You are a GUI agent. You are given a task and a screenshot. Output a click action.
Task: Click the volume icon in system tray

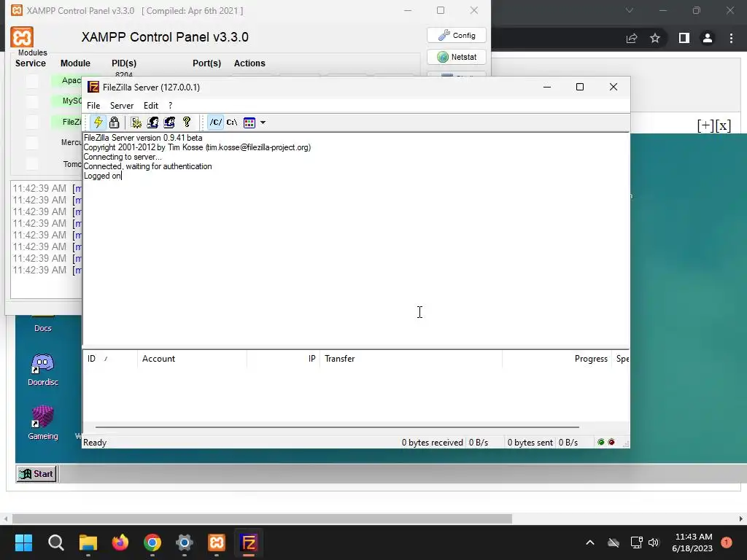tap(654, 542)
